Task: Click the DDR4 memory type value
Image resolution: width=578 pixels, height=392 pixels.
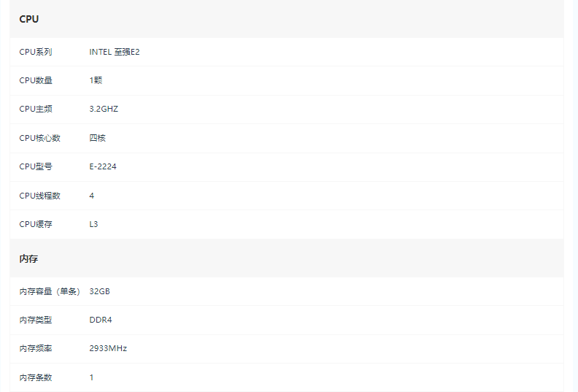Action: pyautogui.click(x=101, y=320)
